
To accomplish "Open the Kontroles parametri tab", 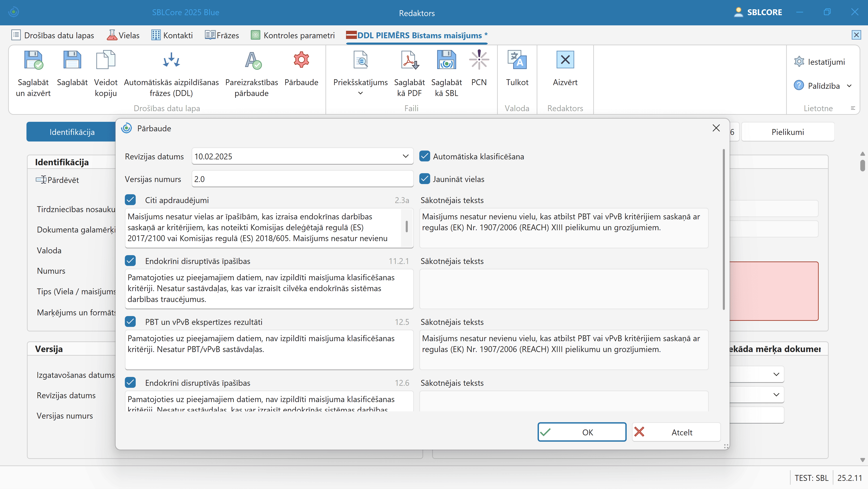I will pos(293,35).
